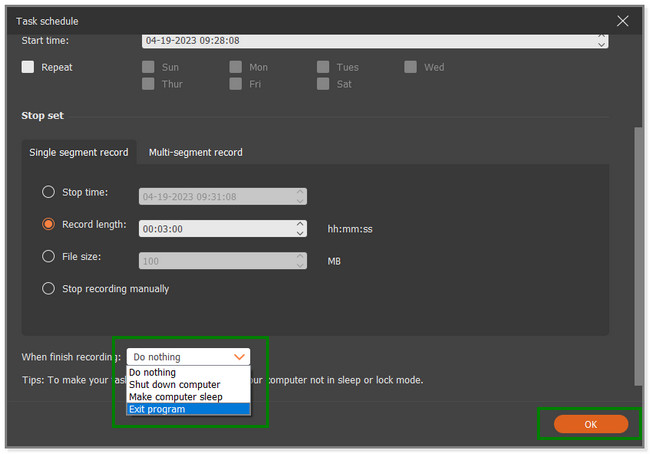The image size is (650, 454).
Task: Click the orange OK button
Action: [x=590, y=424]
